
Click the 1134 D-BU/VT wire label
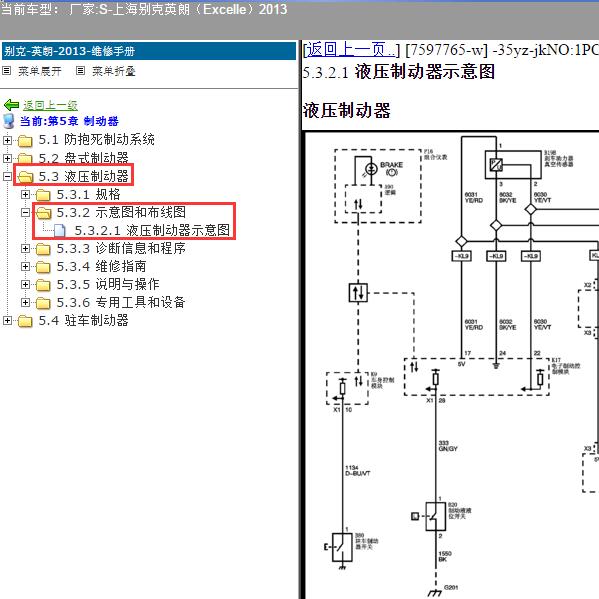[358, 470]
